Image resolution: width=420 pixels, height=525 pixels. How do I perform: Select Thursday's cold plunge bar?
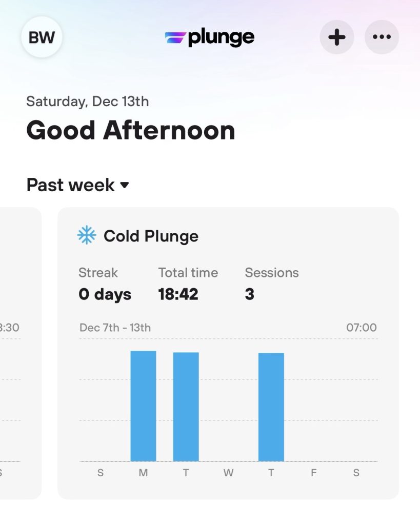[271, 407]
